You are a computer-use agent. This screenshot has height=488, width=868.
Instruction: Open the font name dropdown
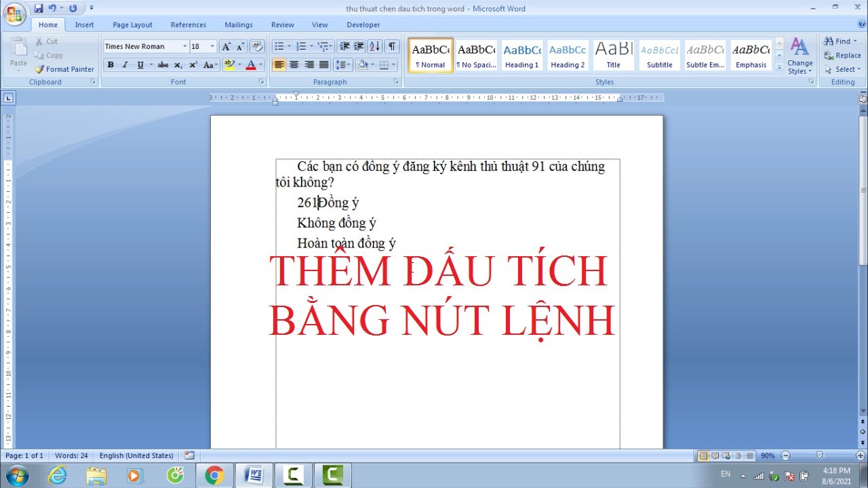[x=184, y=46]
